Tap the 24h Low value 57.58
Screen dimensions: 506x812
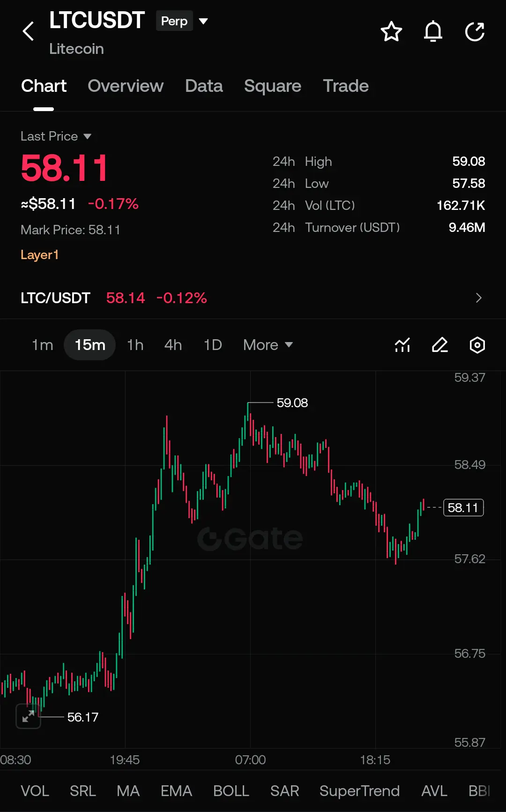pyautogui.click(x=469, y=184)
